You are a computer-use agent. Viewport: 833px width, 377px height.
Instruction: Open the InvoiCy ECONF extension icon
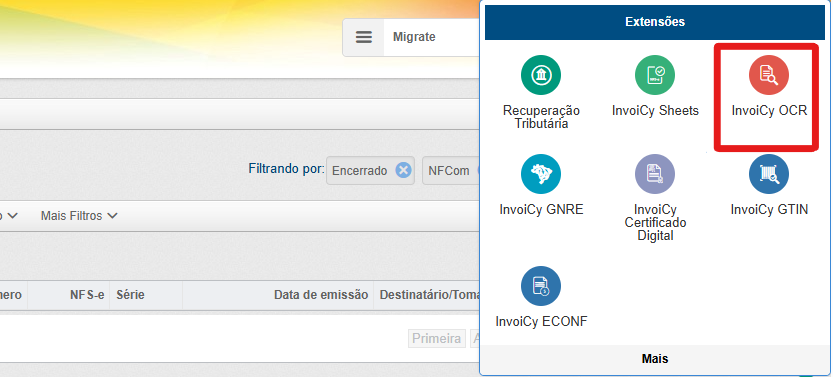point(541,286)
